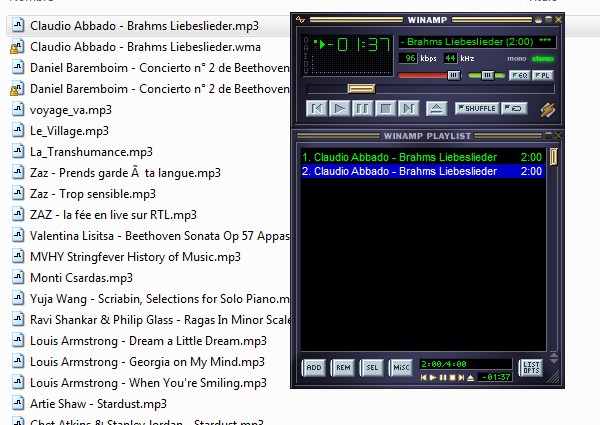The width and height of the screenshot is (600, 425).
Task: Click the playlist vertical scrollbar handle
Action: click(553, 156)
